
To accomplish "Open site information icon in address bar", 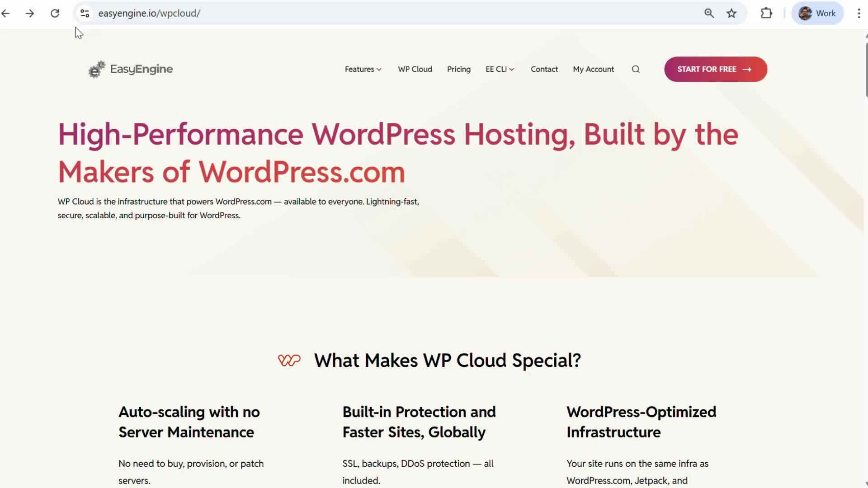I will coord(85,13).
